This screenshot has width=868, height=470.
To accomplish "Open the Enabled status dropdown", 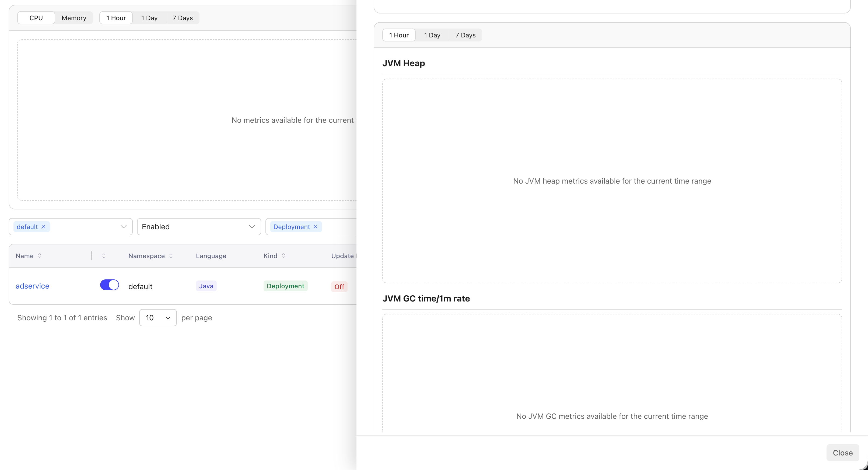I will coord(199,227).
